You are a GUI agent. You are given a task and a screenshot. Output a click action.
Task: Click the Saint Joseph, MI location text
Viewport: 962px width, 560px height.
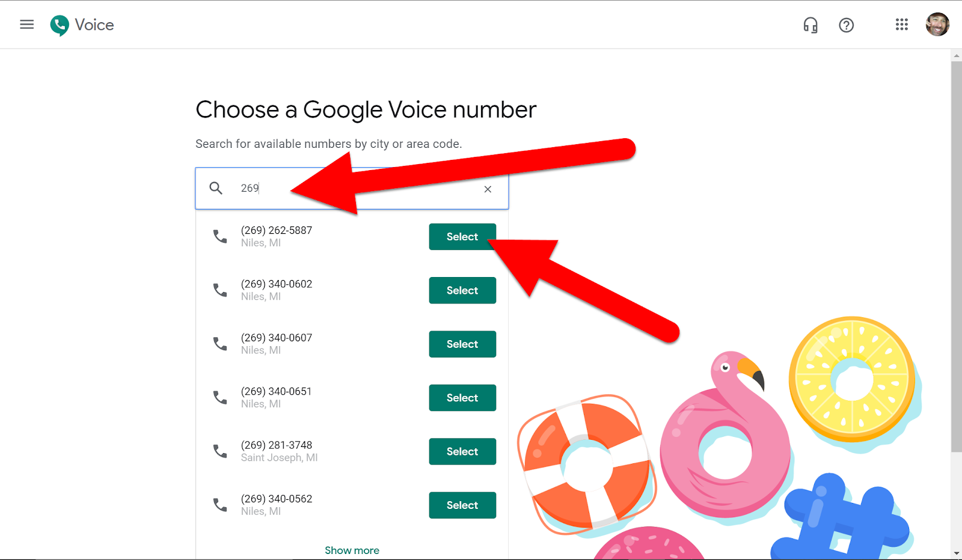point(279,458)
